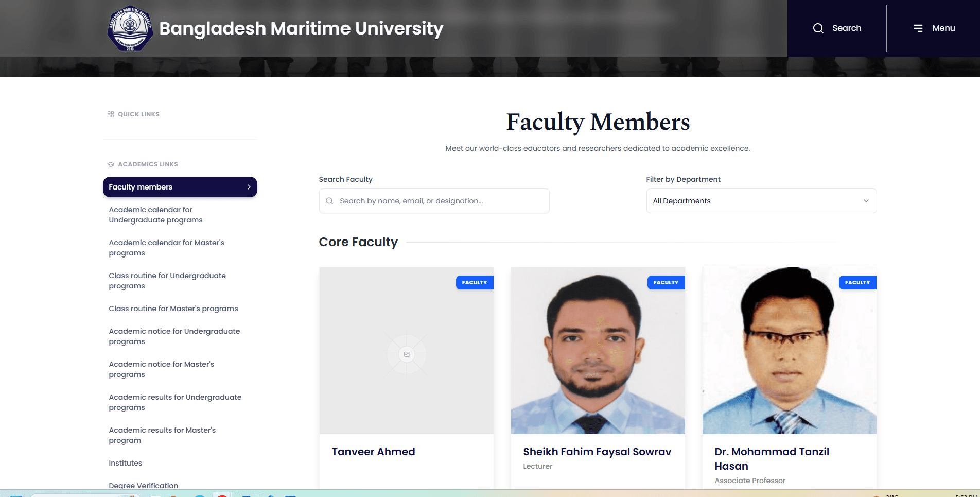
Task: Open Academic calendar for Undergraduate programs
Action: [x=155, y=215]
